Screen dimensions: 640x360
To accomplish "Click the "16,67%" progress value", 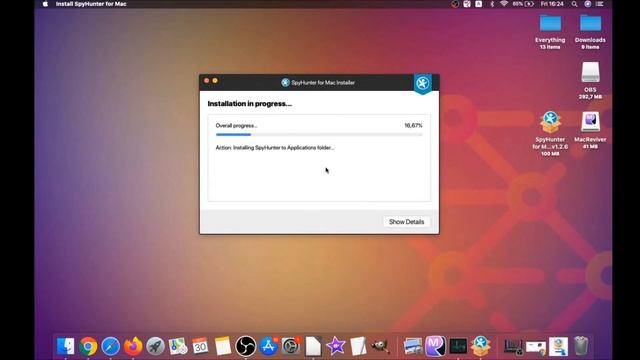I will pyautogui.click(x=413, y=125).
